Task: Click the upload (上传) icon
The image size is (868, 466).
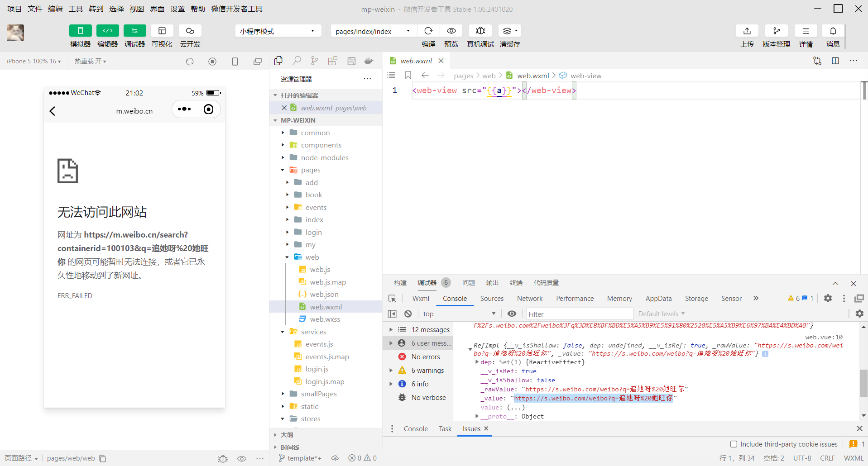Action: pos(747,31)
